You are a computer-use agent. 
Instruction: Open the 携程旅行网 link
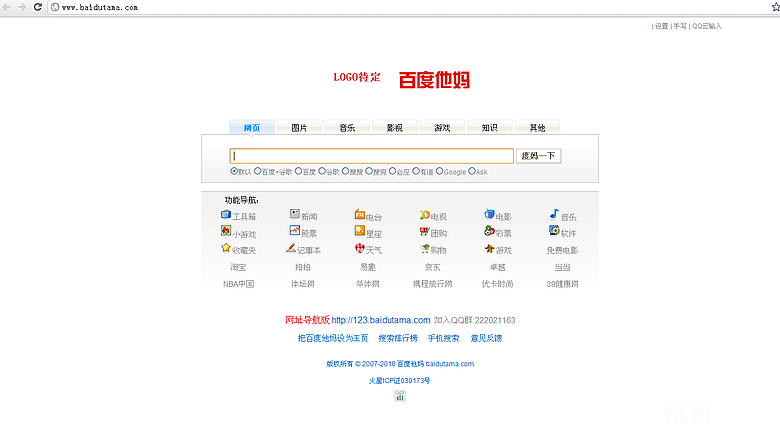click(432, 284)
